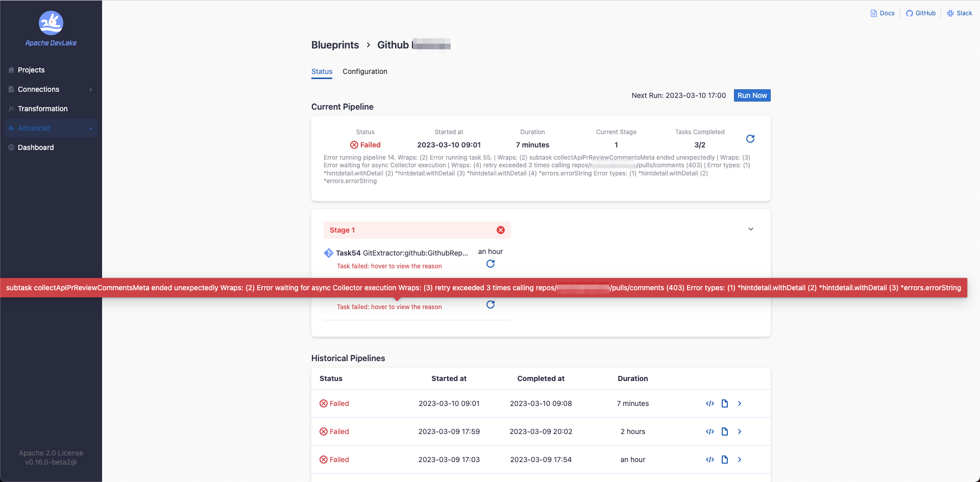Screen dimensions: 980x482
Task: Download log of 2023-03-09 17:59 run
Action: click(x=725, y=432)
